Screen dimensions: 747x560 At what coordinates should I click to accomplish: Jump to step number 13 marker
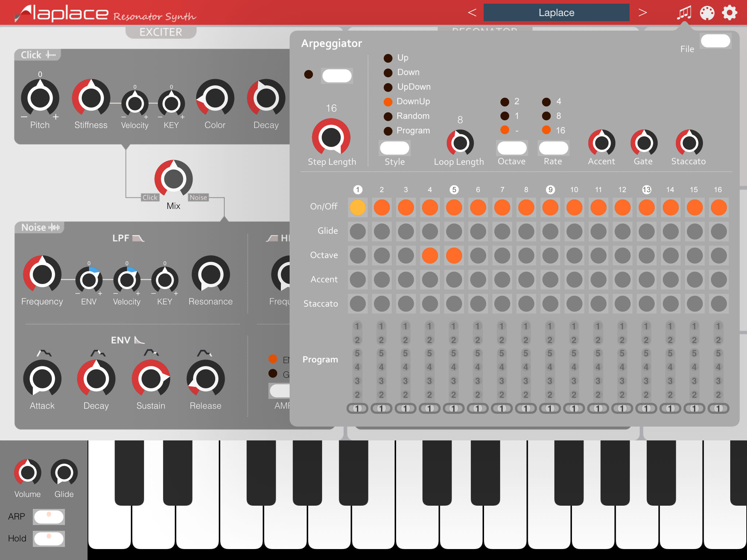[646, 190]
